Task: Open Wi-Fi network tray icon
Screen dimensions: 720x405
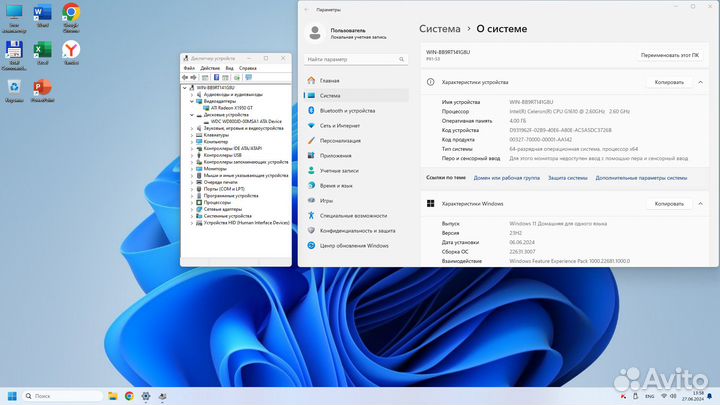Action: pos(664,396)
